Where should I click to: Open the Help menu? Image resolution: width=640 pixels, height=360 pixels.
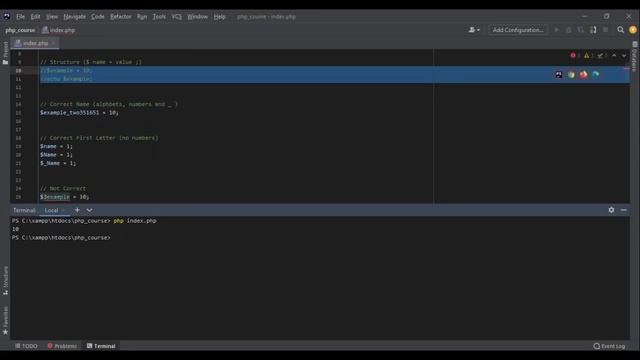220,17
